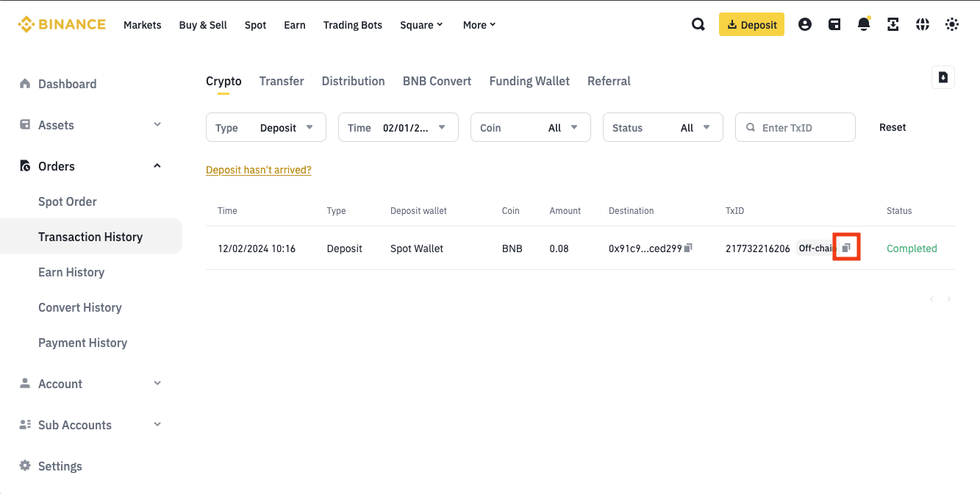The height and width of the screenshot is (494, 980).
Task: Open Earn in top navigation
Action: click(x=295, y=25)
